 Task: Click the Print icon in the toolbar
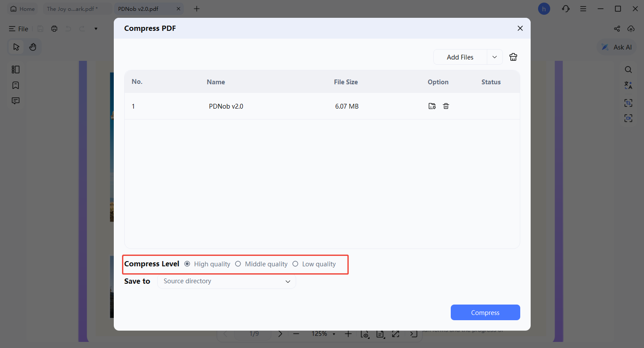click(54, 28)
